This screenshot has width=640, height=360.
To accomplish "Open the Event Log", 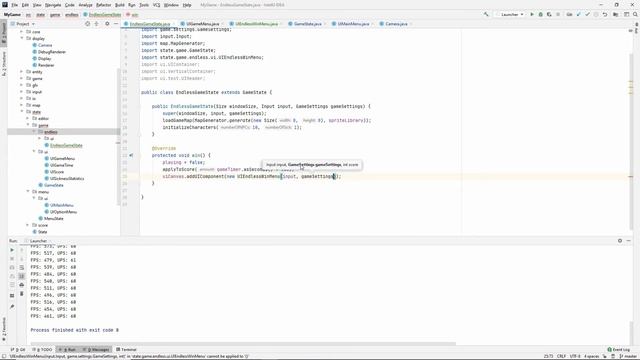I will (x=619, y=350).
